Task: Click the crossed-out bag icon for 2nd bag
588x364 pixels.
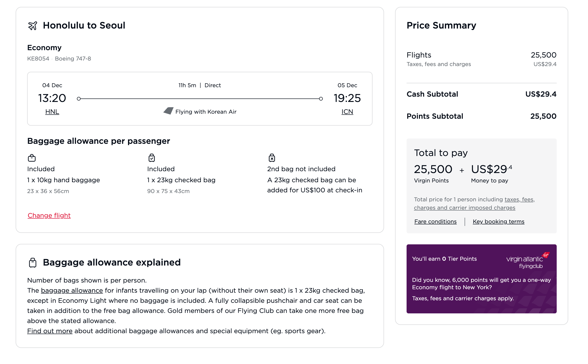Action: (272, 158)
